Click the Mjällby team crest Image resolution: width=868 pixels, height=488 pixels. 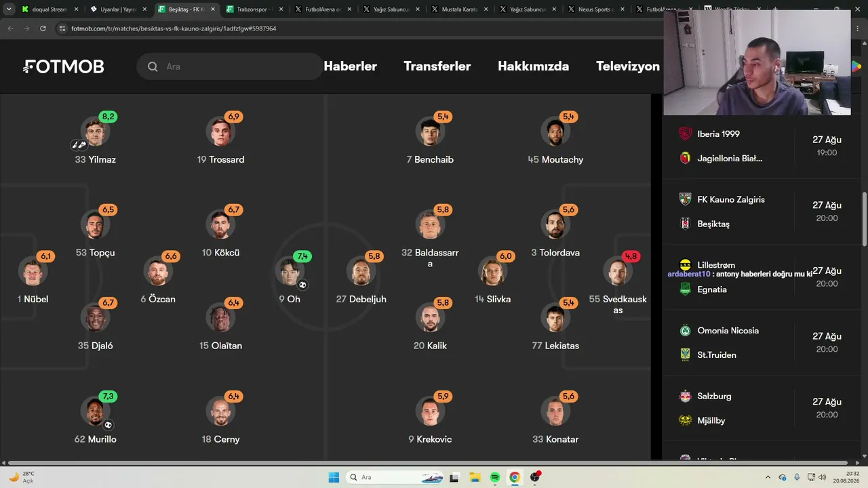pyautogui.click(x=685, y=420)
